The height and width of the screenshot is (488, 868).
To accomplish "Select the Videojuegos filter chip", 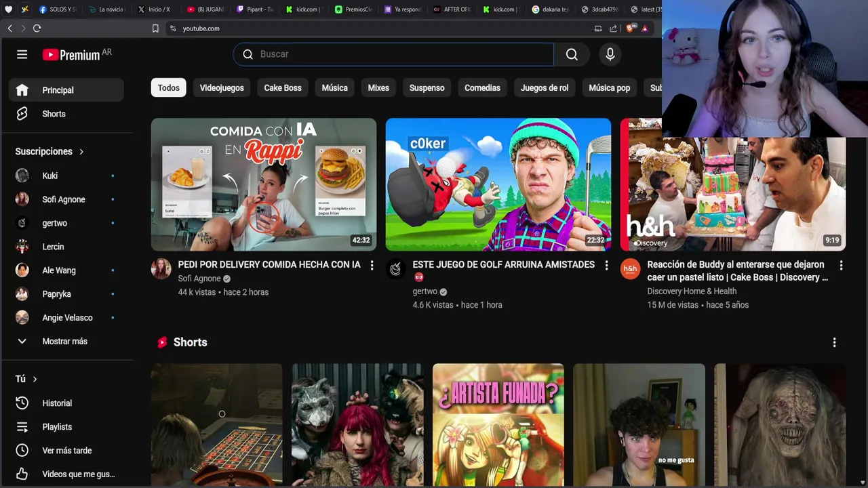I will click(222, 88).
